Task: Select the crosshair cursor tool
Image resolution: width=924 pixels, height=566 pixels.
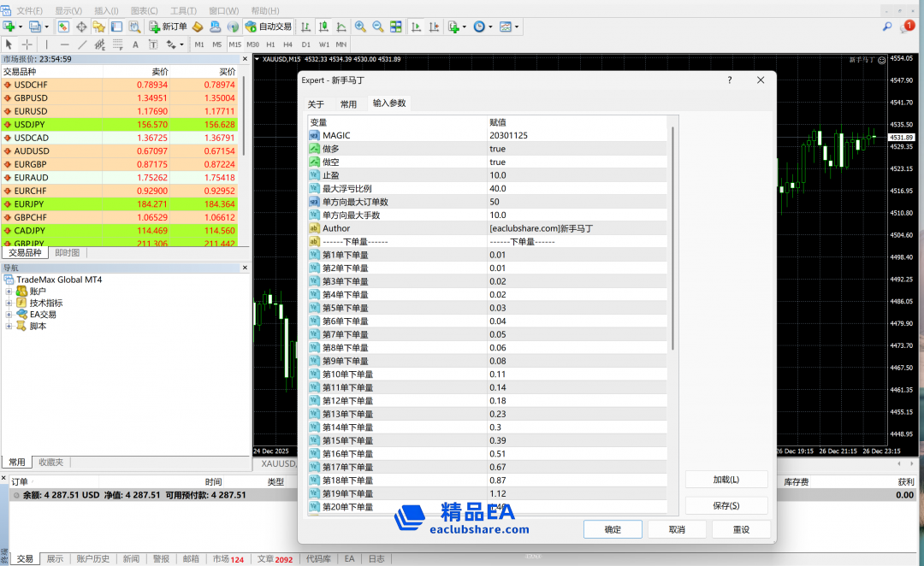Action: [27, 44]
